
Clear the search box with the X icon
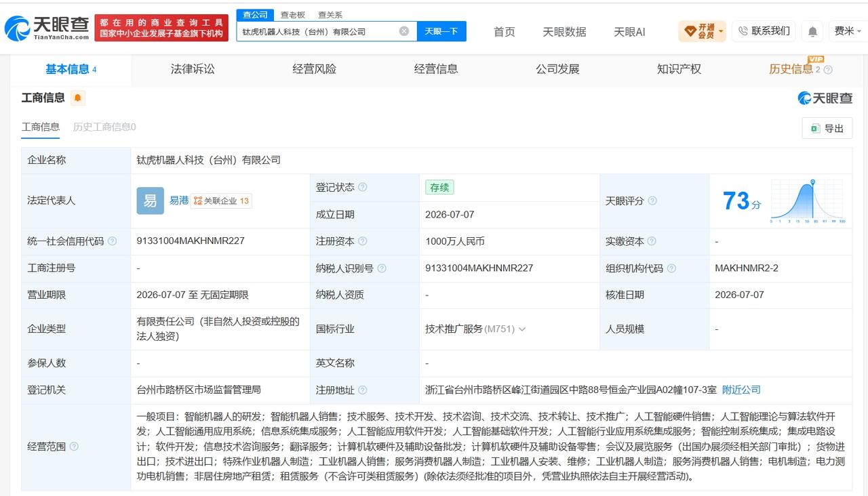404,31
